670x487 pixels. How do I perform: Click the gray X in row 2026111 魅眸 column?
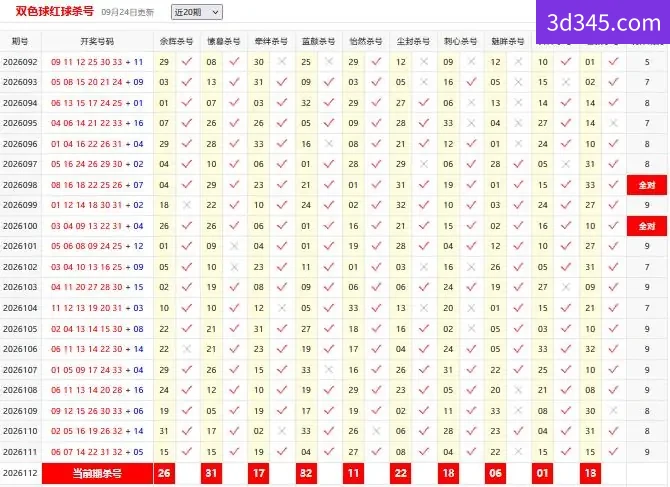[518, 452]
